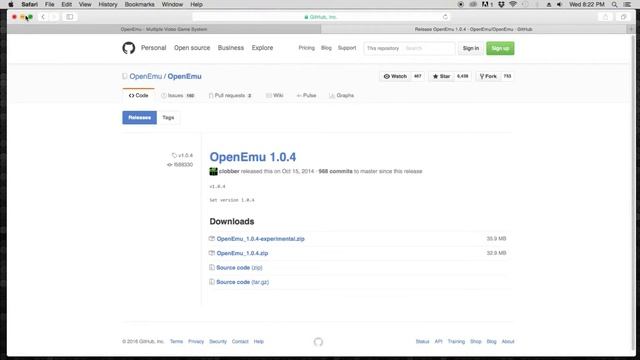Star the OpenEmu repository
This screenshot has height=360, width=640.
click(x=442, y=76)
